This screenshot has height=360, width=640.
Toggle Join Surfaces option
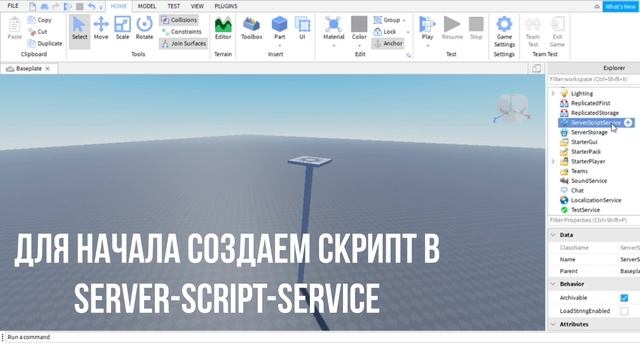[183, 43]
